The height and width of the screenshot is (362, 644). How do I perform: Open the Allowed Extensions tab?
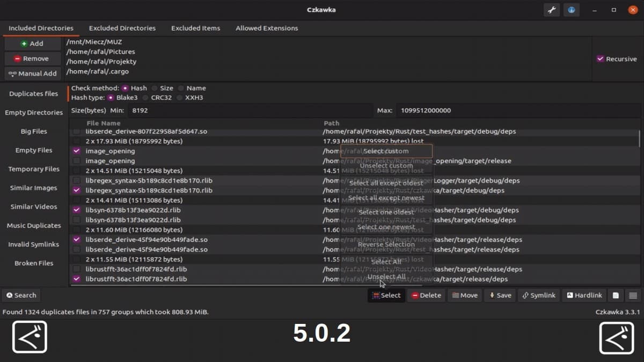pos(266,28)
